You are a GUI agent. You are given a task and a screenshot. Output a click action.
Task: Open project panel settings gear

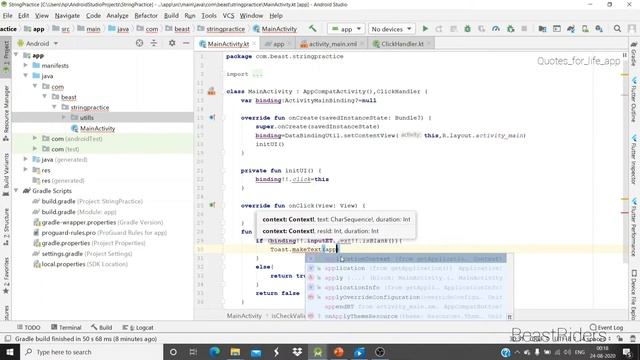tap(172, 43)
